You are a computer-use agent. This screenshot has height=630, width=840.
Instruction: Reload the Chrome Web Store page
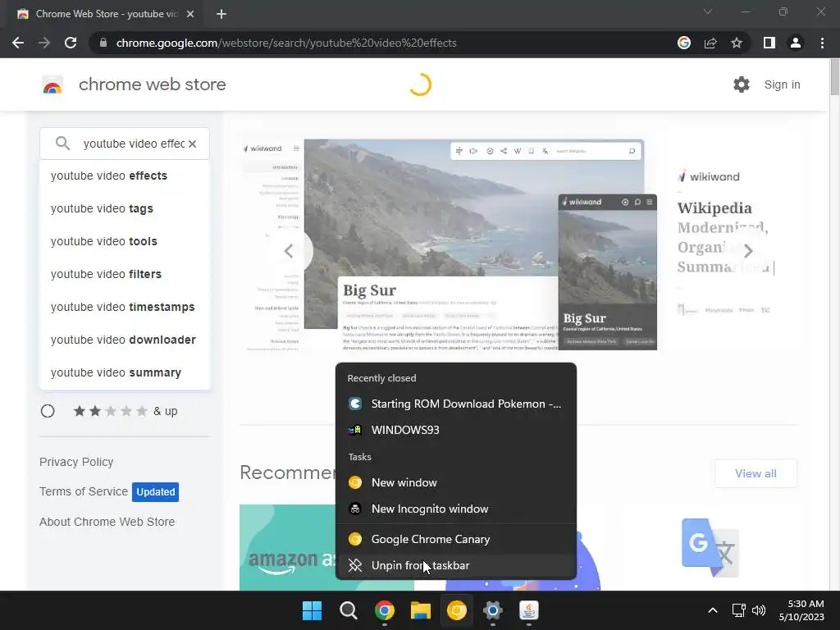pos(71,43)
